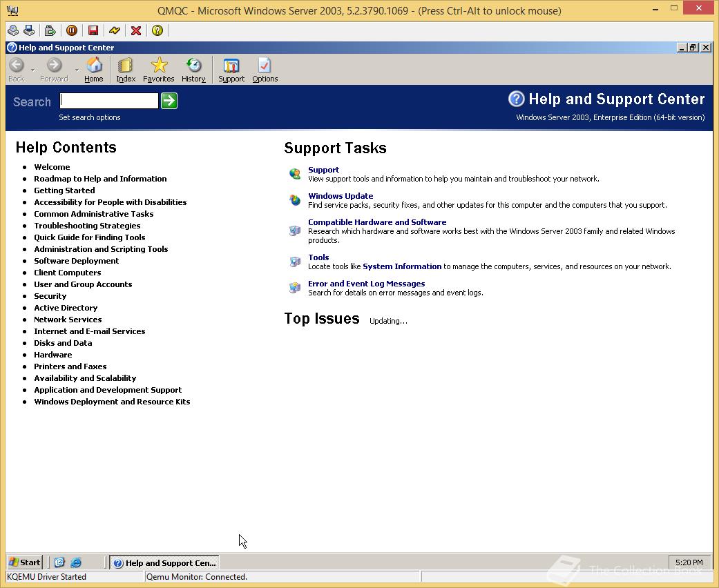Open Favorites star toolbar button

coord(159,70)
